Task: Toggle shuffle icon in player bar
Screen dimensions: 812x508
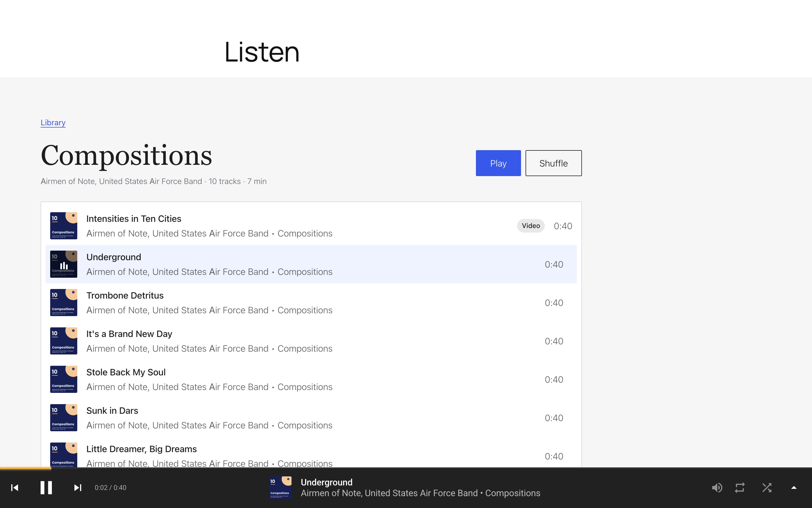Action: pyautogui.click(x=767, y=487)
